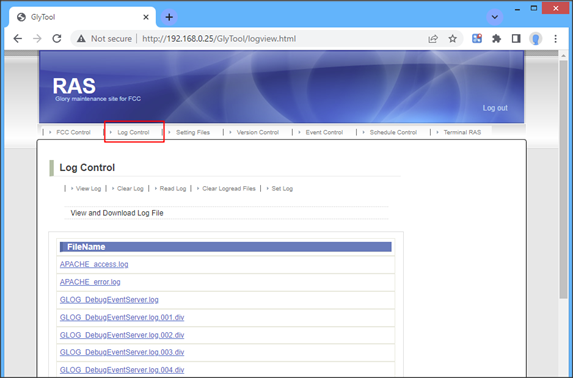This screenshot has width=573, height=378.
Task: Open the Extensions puzzle icon
Action: [x=496, y=38]
